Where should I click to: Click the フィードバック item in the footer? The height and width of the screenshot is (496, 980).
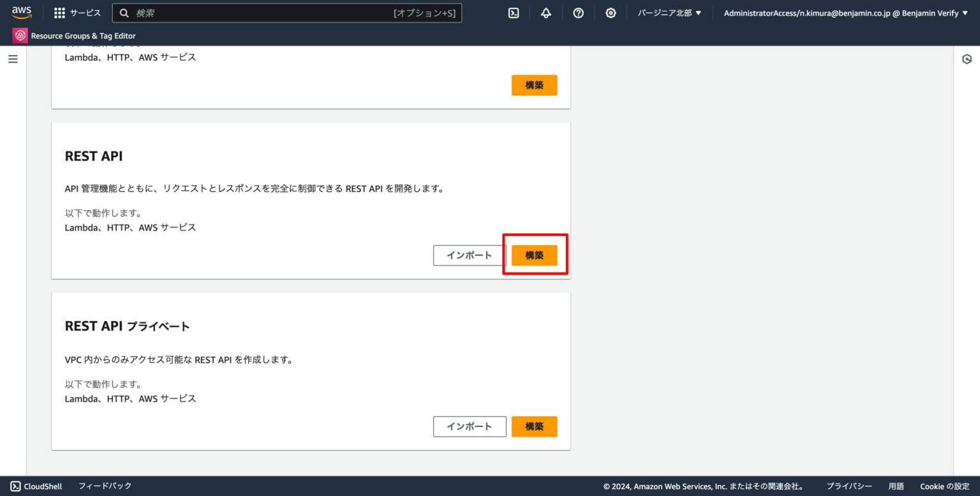[x=105, y=486]
